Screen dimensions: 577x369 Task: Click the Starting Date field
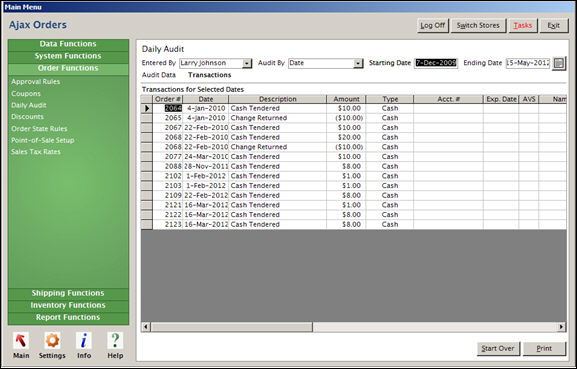[436, 63]
